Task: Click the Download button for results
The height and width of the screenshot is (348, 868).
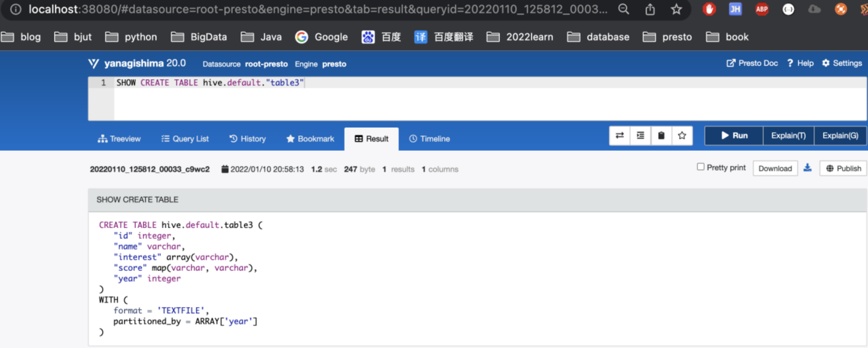Action: click(x=776, y=168)
